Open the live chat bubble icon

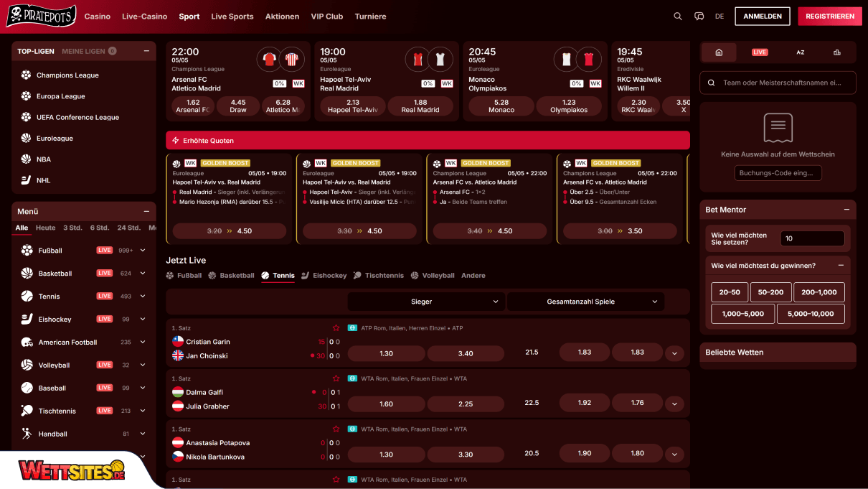pos(699,16)
